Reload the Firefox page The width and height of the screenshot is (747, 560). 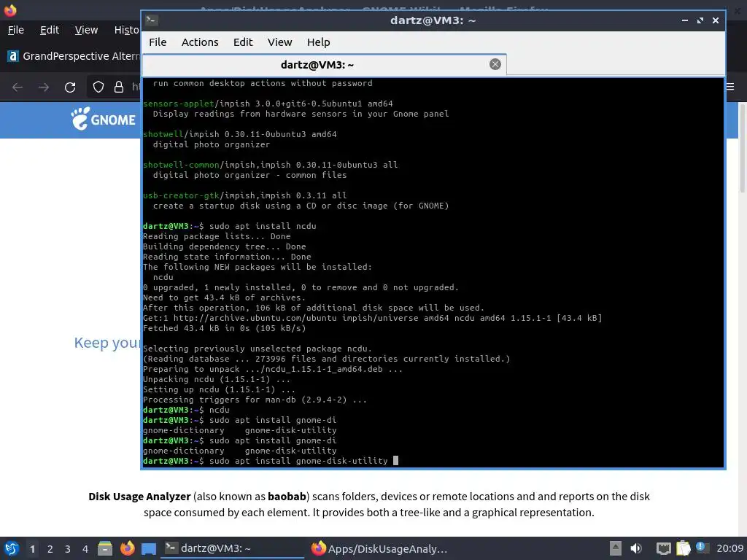tap(70, 87)
